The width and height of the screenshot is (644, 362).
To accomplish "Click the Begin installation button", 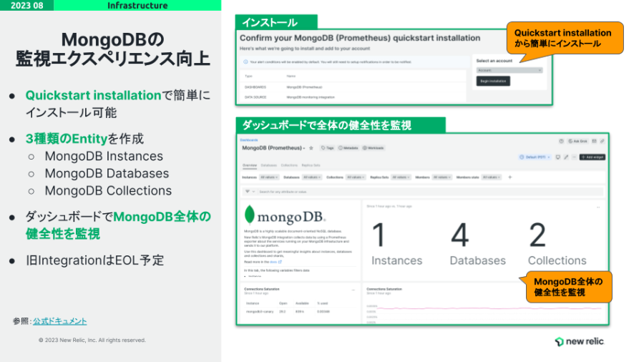I will pos(493,82).
